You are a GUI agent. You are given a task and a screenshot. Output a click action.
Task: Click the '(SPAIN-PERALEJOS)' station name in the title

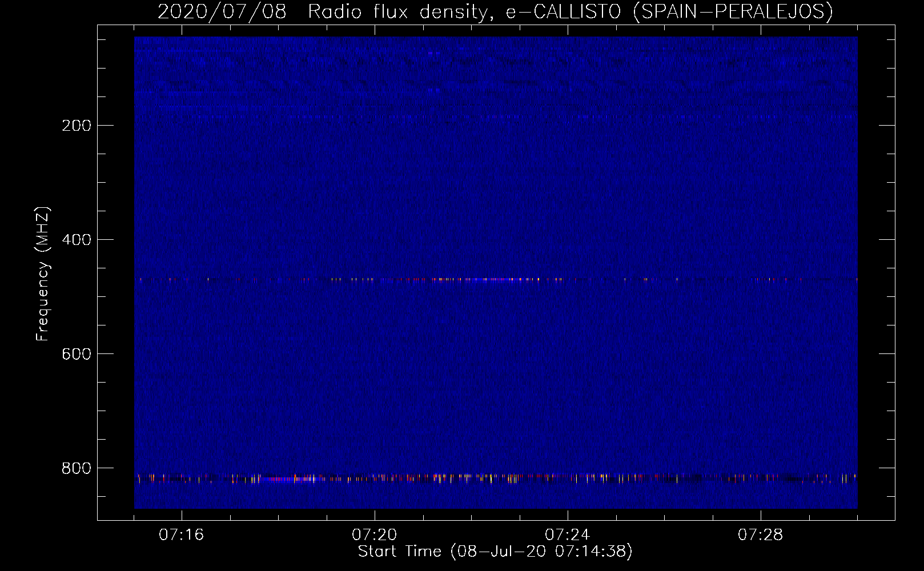(x=733, y=11)
